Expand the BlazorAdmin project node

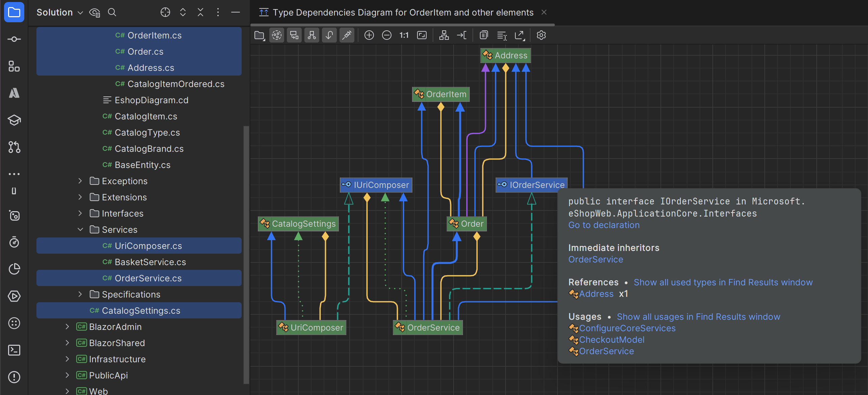coord(67,327)
